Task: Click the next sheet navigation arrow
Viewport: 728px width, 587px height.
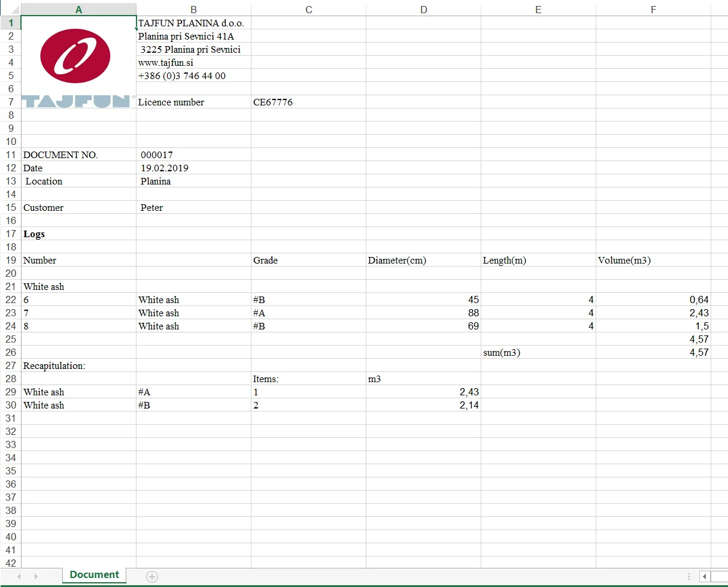Action: click(36, 576)
